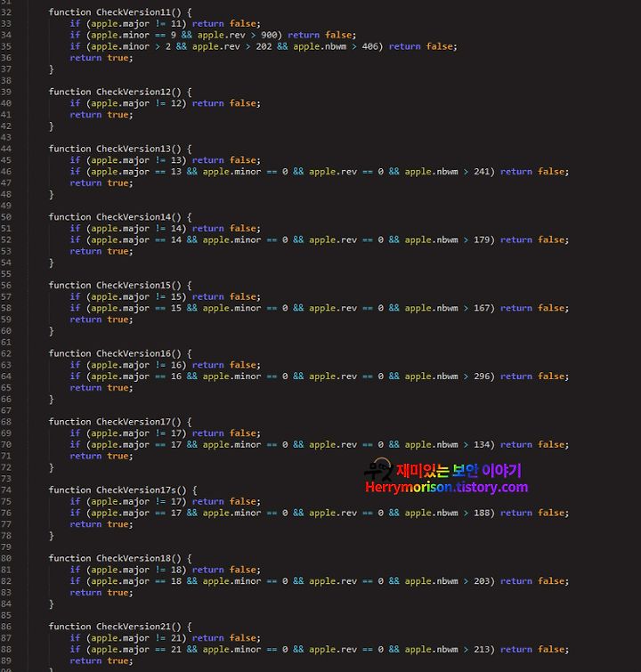The width and height of the screenshot is (641, 672).
Task: Click 'apple.nbwm' on line 35
Action: click(320, 46)
